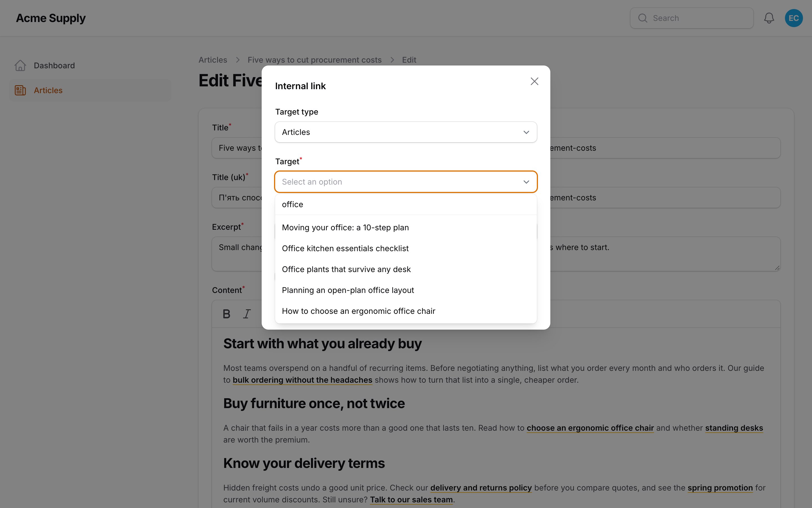Select How to choose an ergonomic office chair
The height and width of the screenshot is (508, 812).
[406, 311]
